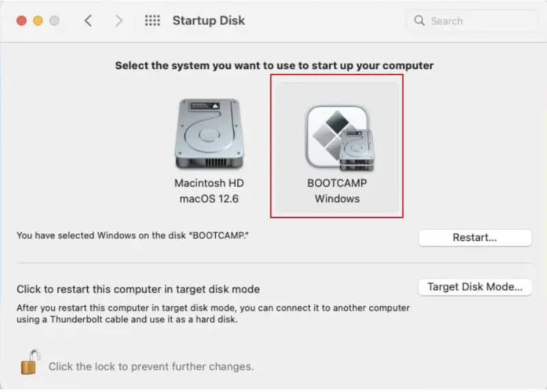The image size is (547, 392).
Task: Minimize window with the yellow button
Action: click(38, 21)
